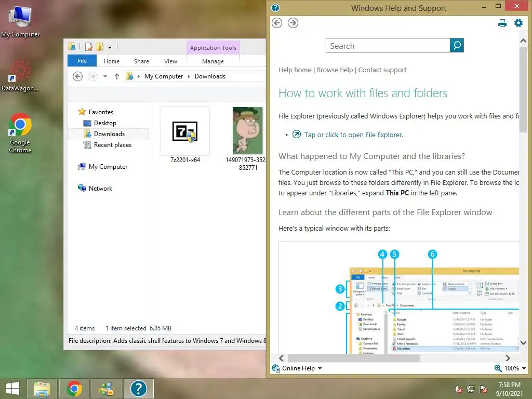Go back in File Explorer
The image size is (532, 399).
click(x=78, y=76)
